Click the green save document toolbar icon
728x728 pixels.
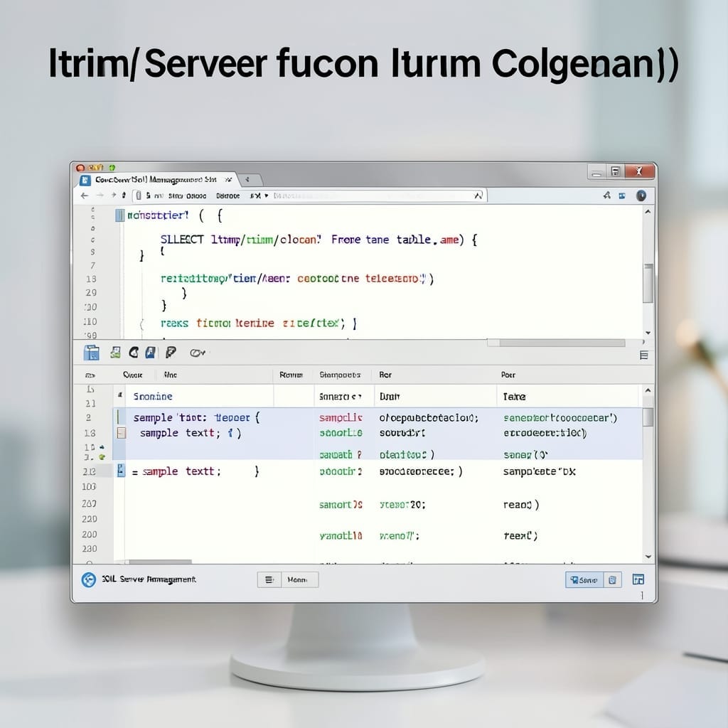tap(115, 353)
